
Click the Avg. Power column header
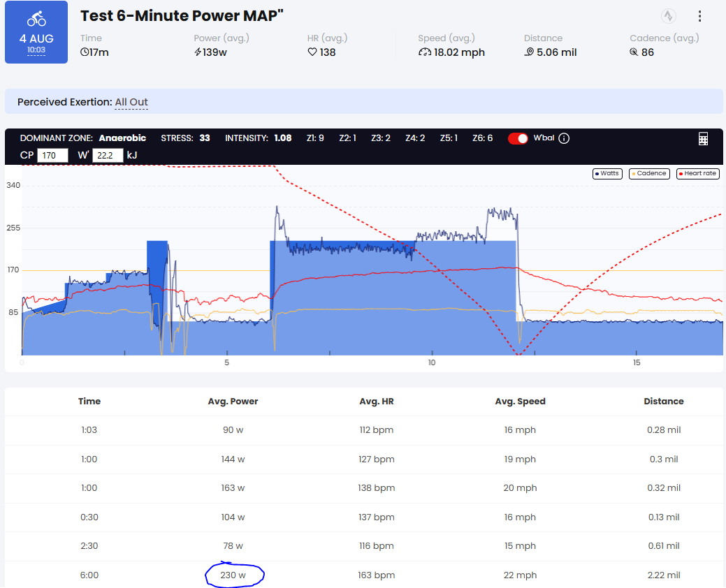pyautogui.click(x=233, y=401)
